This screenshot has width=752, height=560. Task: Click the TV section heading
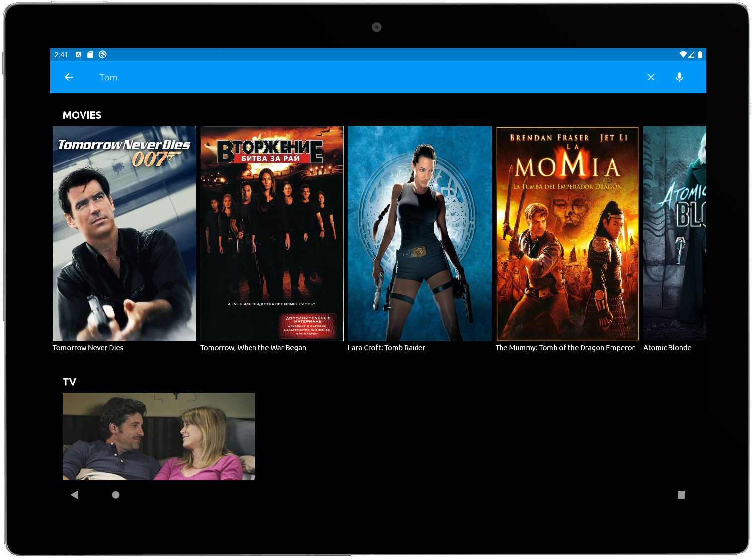(x=69, y=382)
